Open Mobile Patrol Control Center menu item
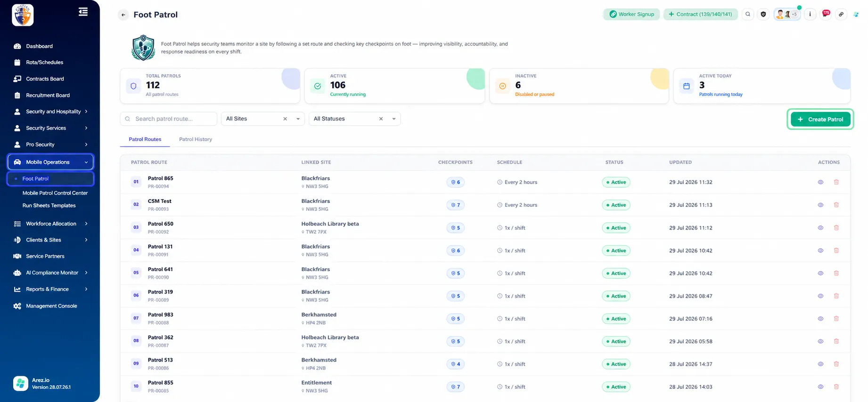 [x=55, y=193]
